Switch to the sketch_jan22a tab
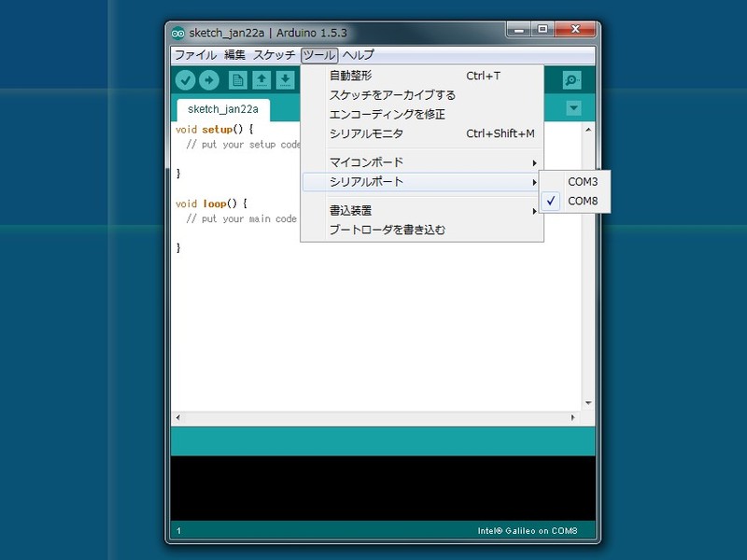The height and width of the screenshot is (560, 747). (x=222, y=109)
